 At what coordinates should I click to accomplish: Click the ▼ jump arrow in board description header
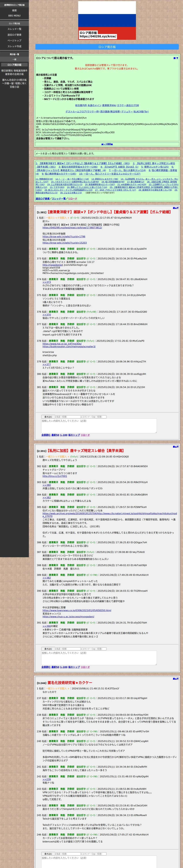177,58
